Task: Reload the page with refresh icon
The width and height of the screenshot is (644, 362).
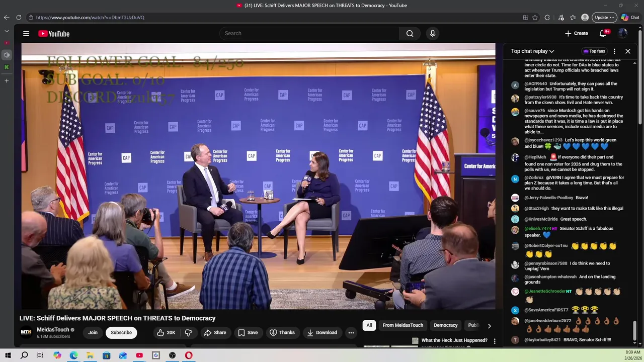Action: (19, 17)
